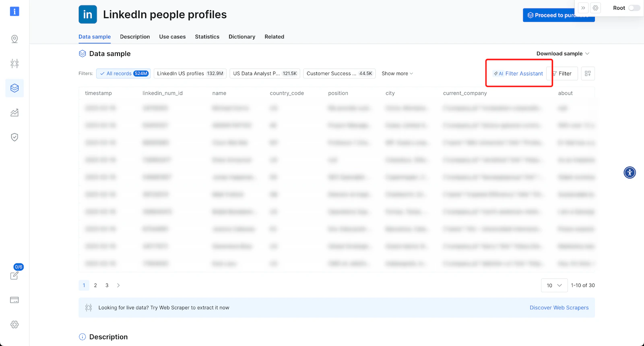
Task: Open the web scraper bug sidebar icon
Action: (x=14, y=63)
